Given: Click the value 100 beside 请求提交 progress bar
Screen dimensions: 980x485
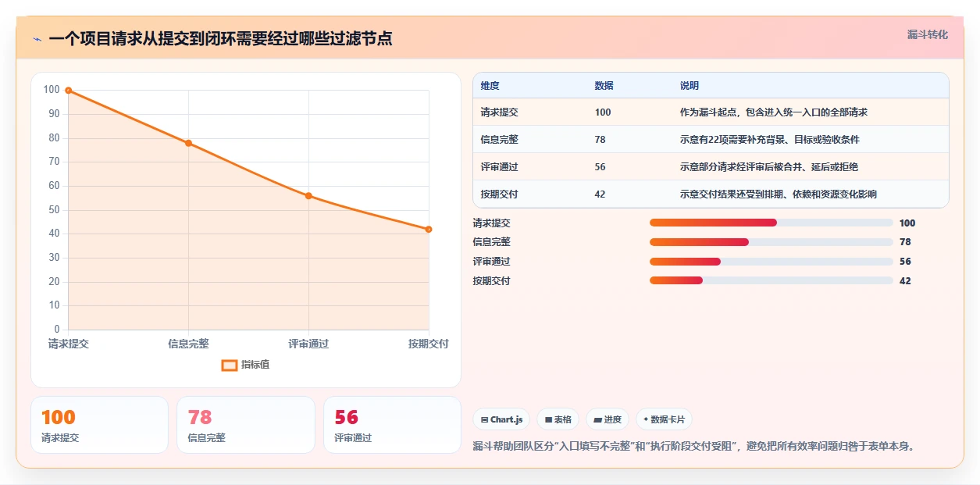Looking at the screenshot, I should coord(907,223).
